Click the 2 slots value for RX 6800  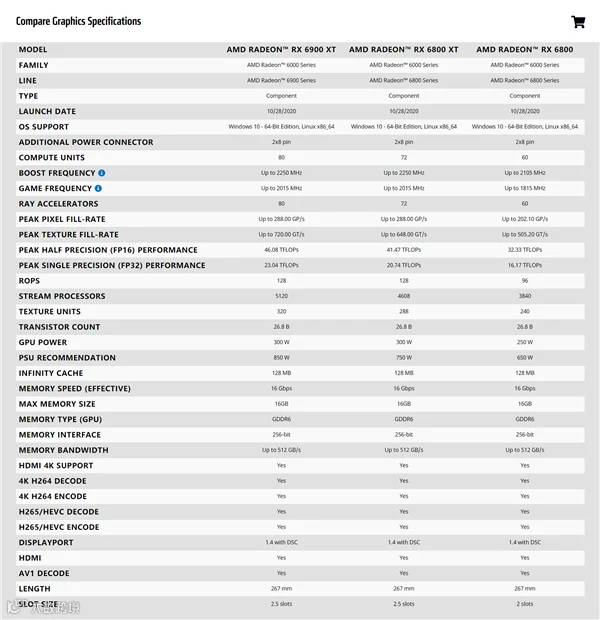[524, 604]
